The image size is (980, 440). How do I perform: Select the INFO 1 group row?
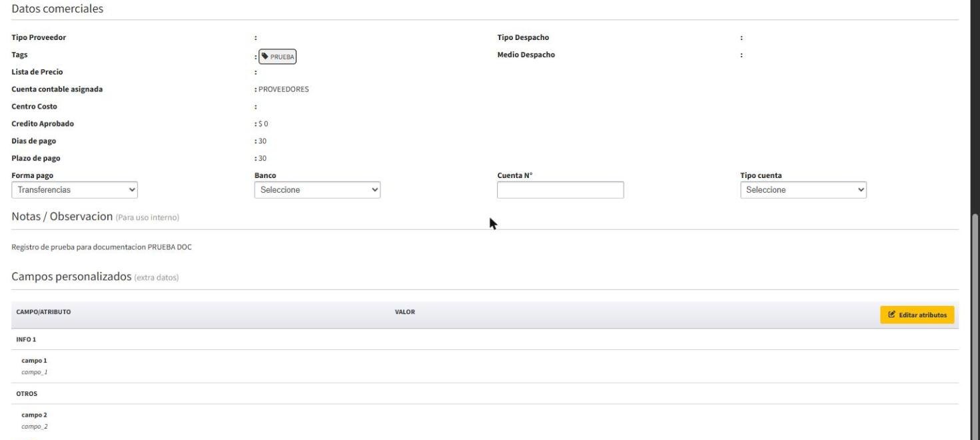click(485, 339)
